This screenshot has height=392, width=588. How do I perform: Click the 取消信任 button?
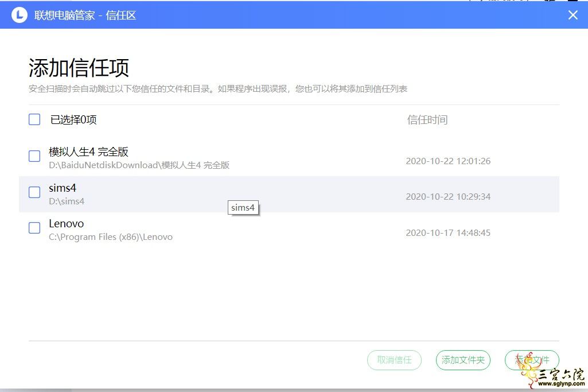395,360
